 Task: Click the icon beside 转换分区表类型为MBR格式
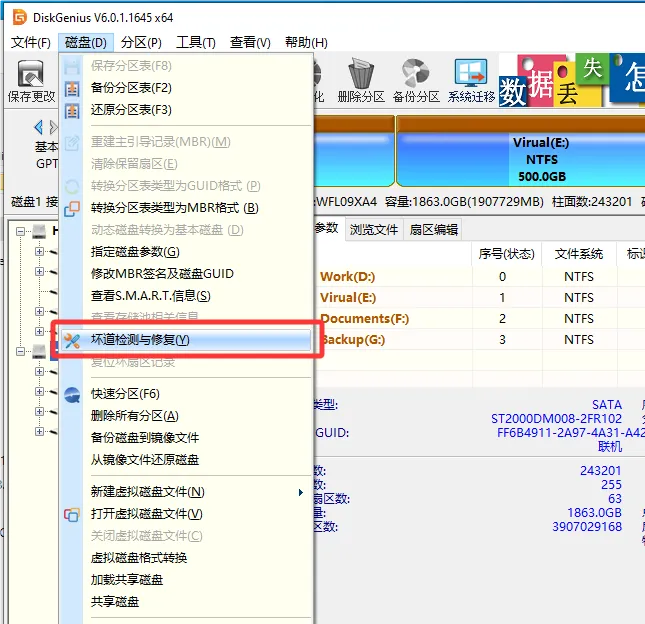(72, 209)
